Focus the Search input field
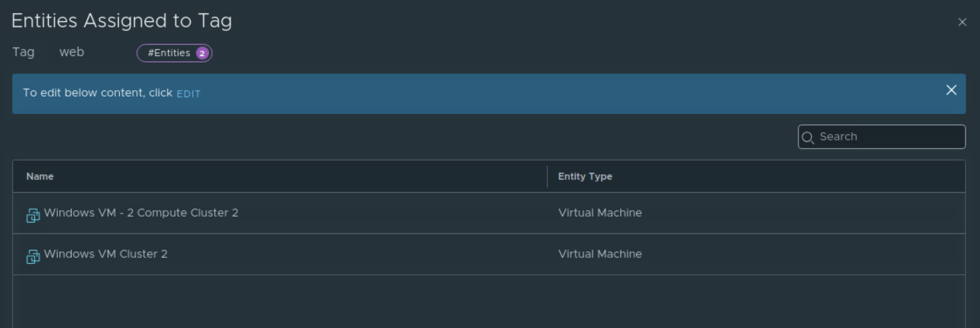Viewport: 980px width, 328px height. 889,137
